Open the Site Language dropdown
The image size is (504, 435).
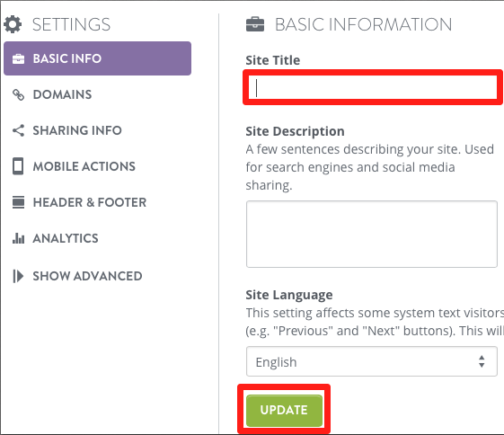(372, 361)
